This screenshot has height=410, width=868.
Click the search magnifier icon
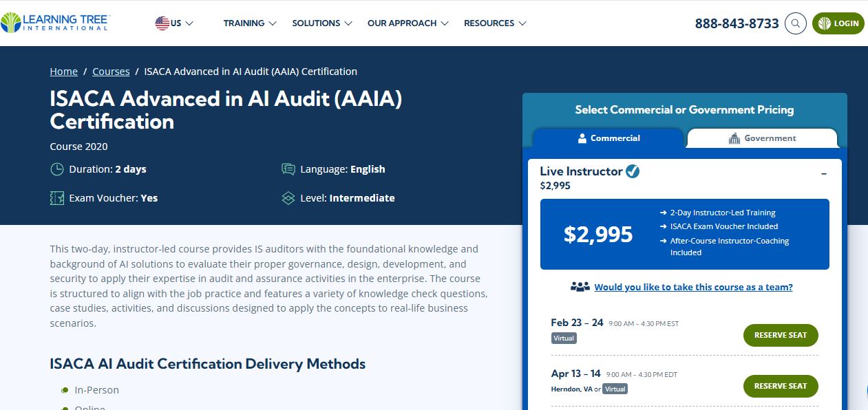coord(796,23)
